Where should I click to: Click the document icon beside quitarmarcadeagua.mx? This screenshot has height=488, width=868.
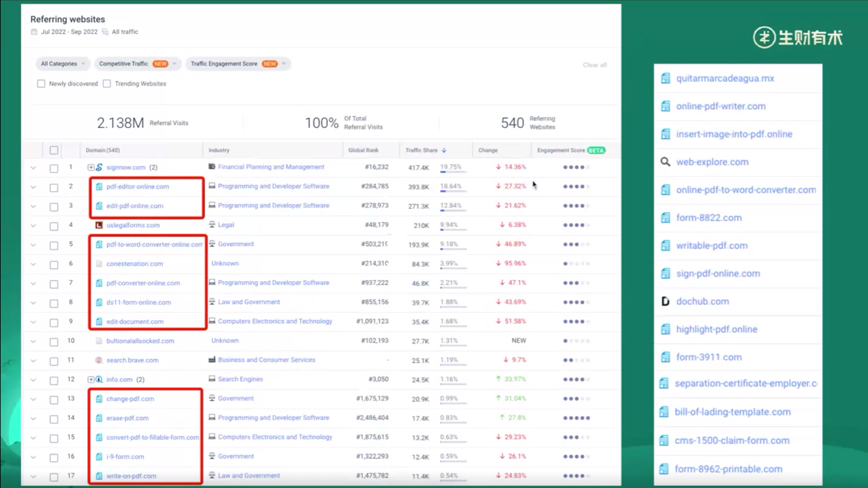665,78
